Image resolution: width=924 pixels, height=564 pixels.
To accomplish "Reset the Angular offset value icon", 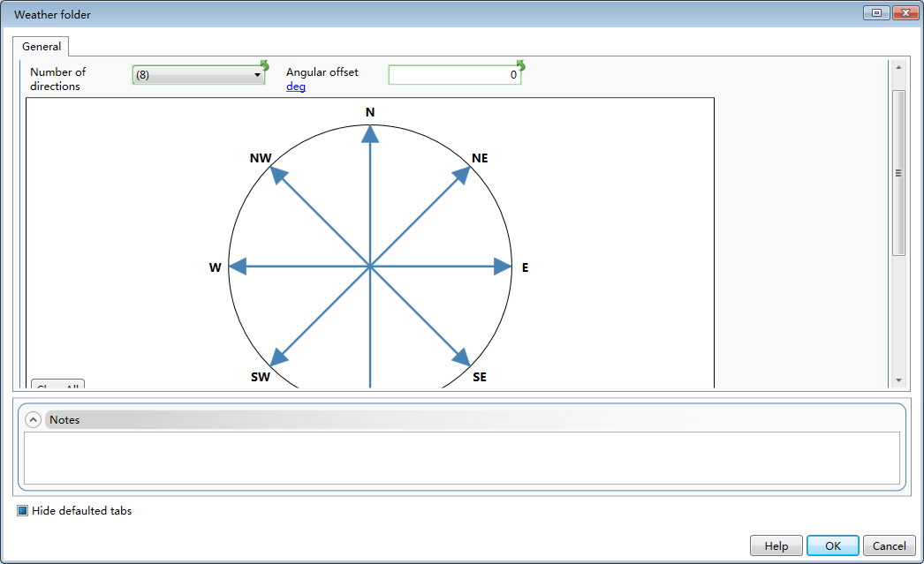I will tap(520, 64).
